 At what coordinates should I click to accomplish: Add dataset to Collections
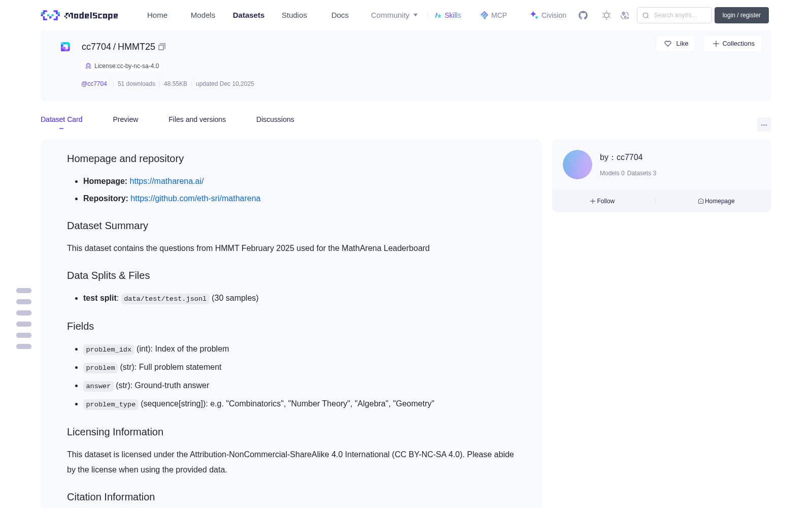tap(733, 44)
